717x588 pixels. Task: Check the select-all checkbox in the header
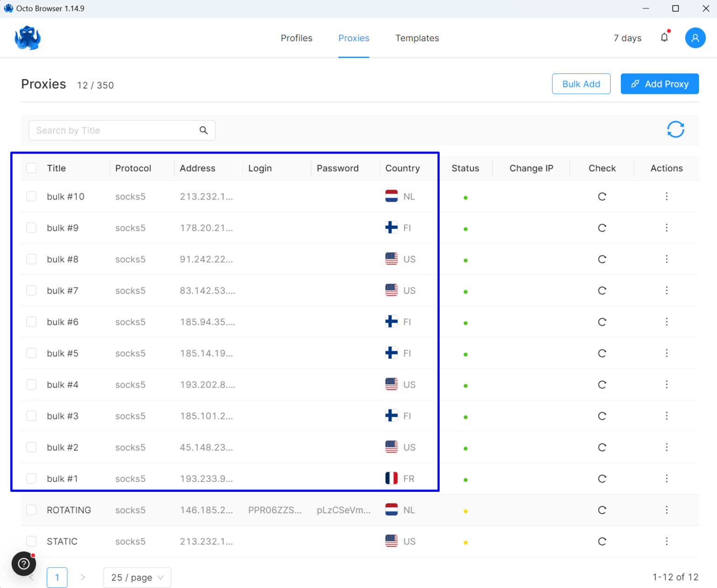tap(31, 168)
